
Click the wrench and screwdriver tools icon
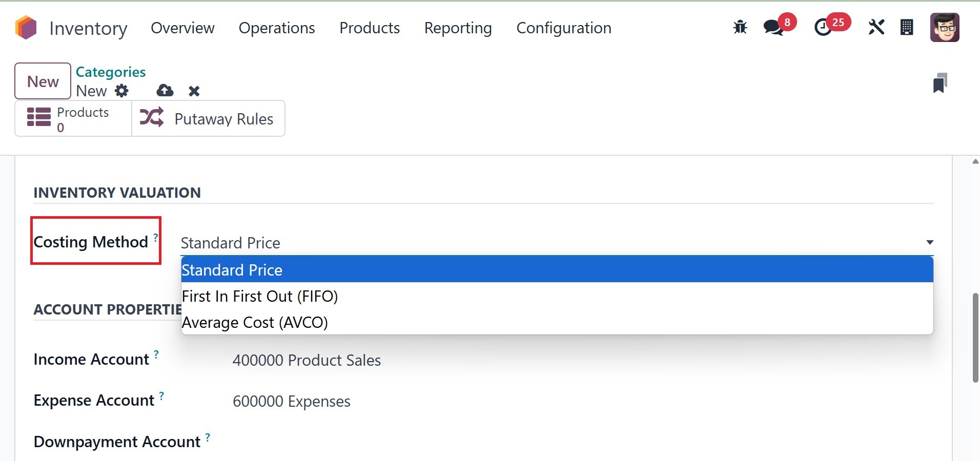[876, 27]
